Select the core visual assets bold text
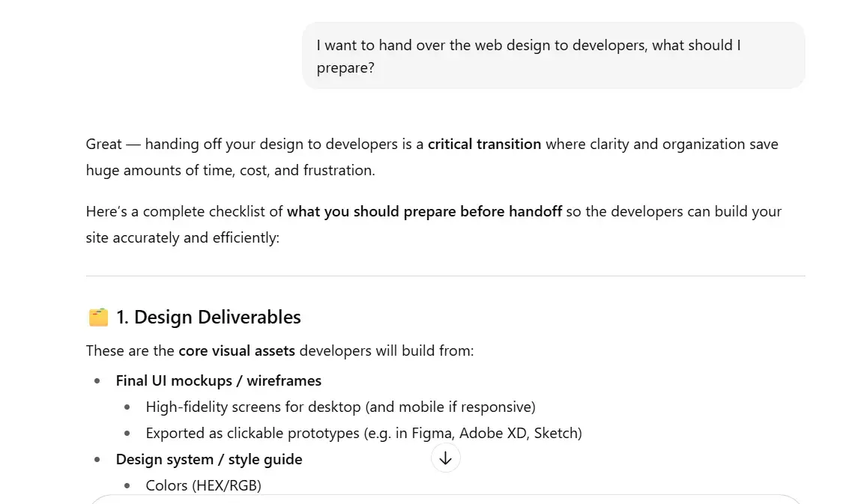 click(235, 350)
